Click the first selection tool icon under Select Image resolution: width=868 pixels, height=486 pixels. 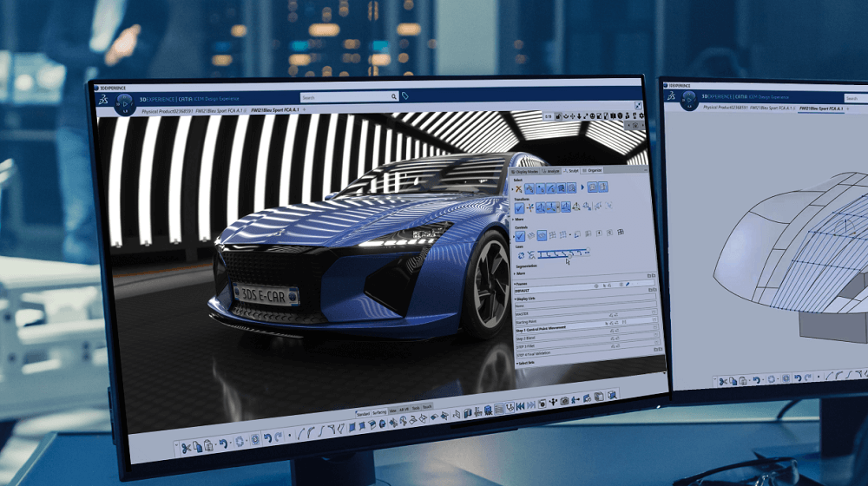(x=520, y=187)
